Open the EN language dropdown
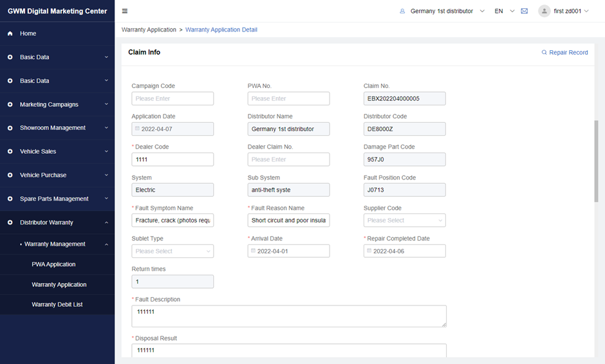This screenshot has height=364, width=605. tap(504, 11)
